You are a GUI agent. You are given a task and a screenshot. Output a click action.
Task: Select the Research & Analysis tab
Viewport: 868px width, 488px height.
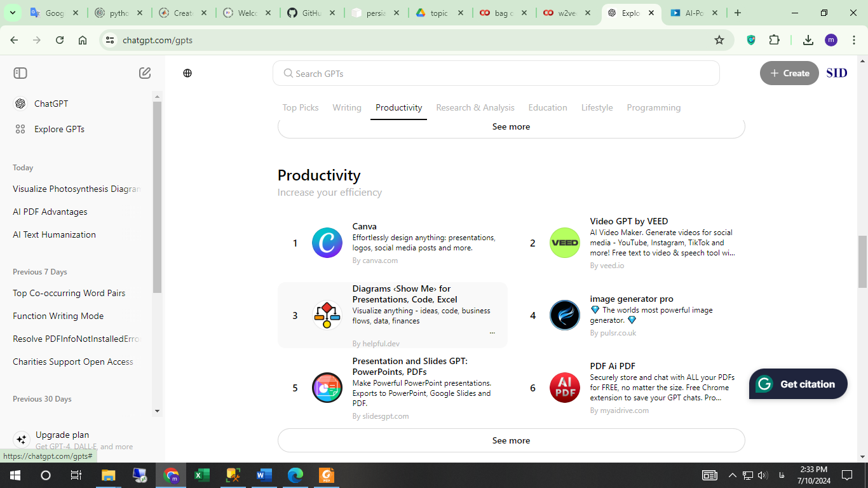pos(475,107)
